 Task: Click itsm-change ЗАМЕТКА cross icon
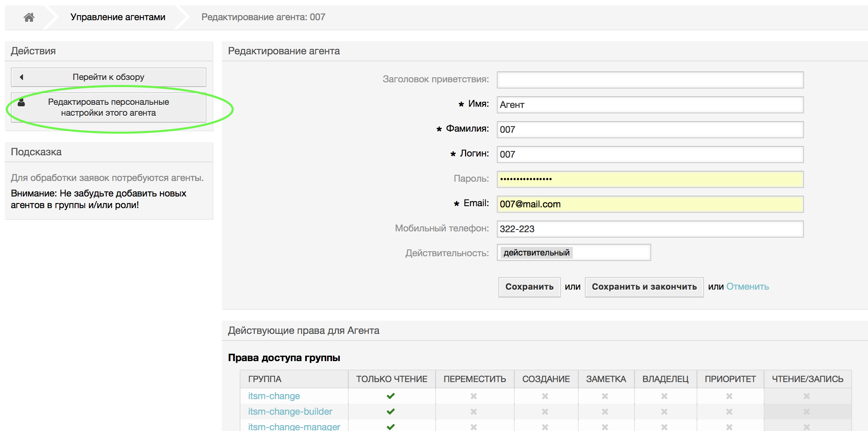pos(605,396)
